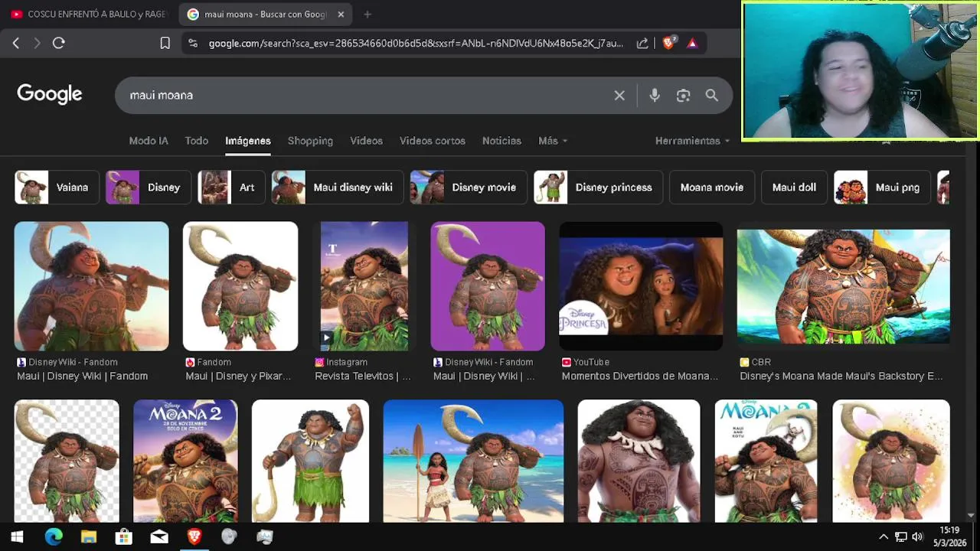Expand the Herramientas filter options
This screenshot has width=980, height=551.
pos(692,141)
